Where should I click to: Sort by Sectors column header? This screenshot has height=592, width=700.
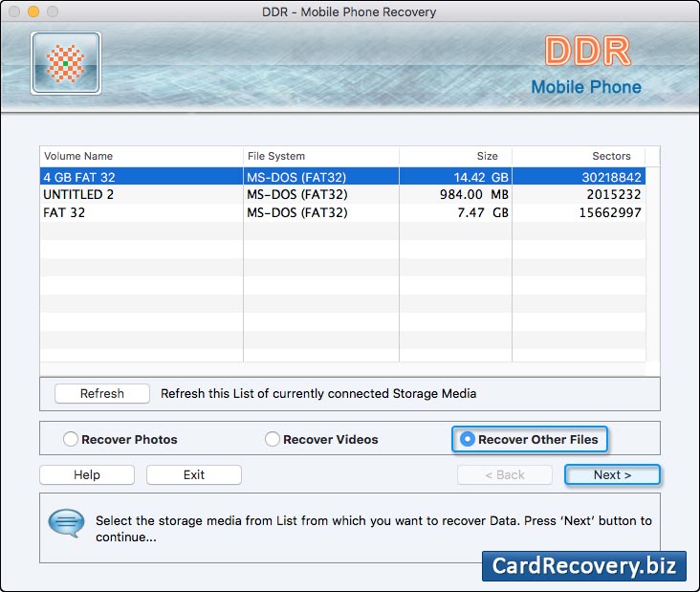(579, 156)
